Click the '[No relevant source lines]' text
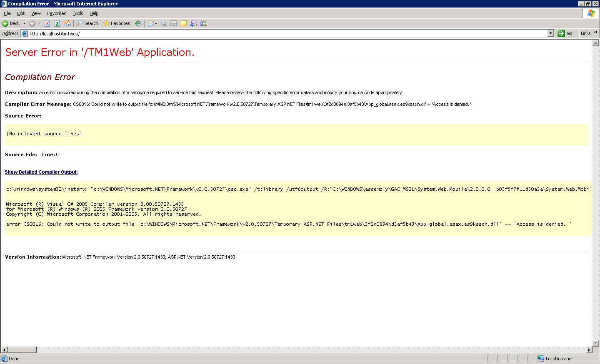Screen dimensions: 600x364 pyautogui.click(x=44, y=134)
